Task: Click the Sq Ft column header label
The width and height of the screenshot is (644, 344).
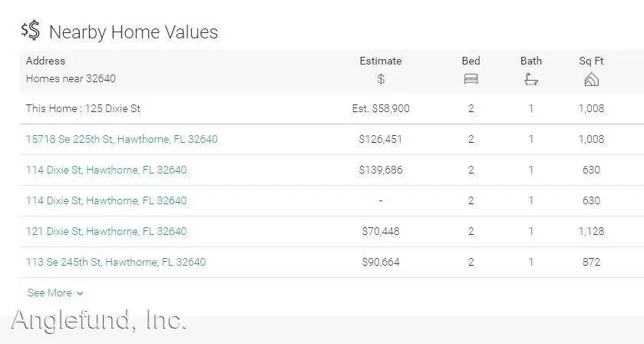Action: (x=591, y=61)
